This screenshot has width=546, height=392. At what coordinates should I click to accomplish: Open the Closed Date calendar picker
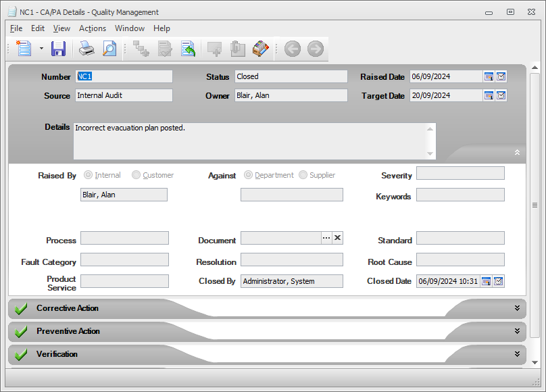point(486,281)
